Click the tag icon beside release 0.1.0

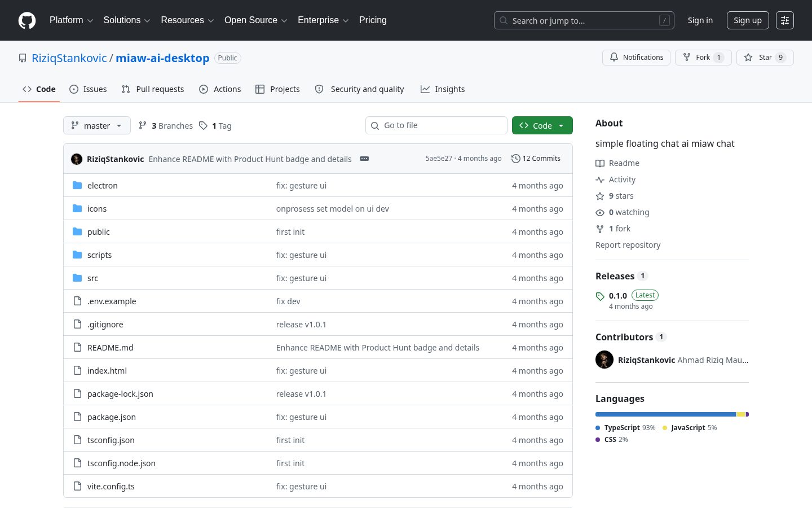click(600, 296)
